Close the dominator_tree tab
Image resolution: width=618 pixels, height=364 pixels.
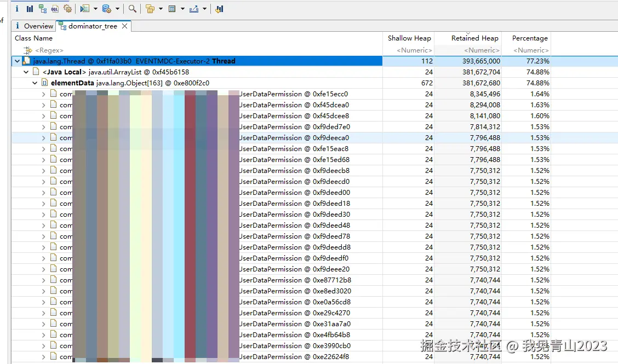(x=124, y=26)
